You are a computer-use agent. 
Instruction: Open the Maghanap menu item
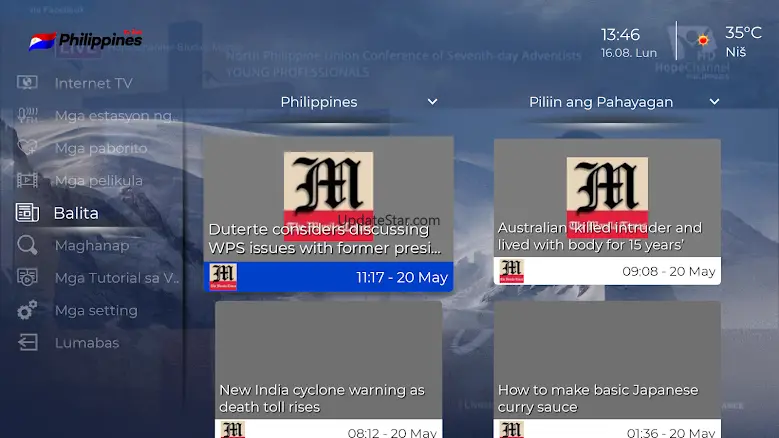coord(92,245)
